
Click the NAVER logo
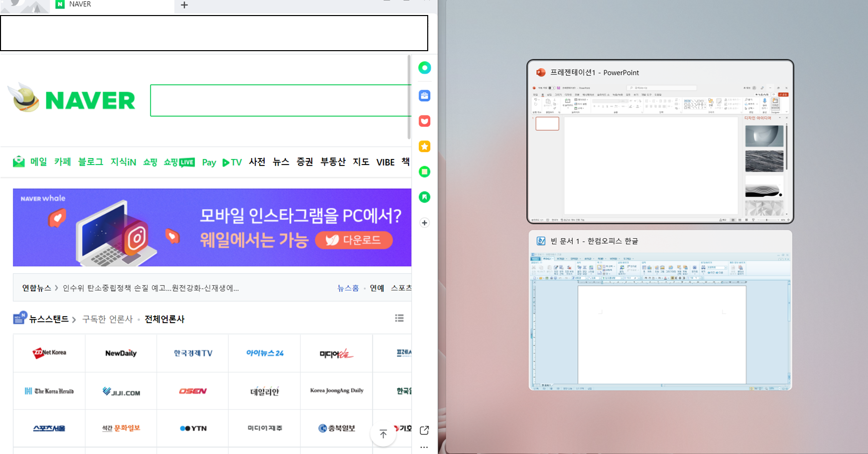click(90, 100)
